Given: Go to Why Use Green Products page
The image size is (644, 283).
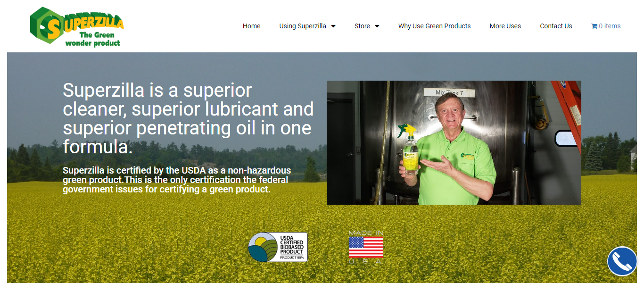Looking at the screenshot, I should coord(434,26).
